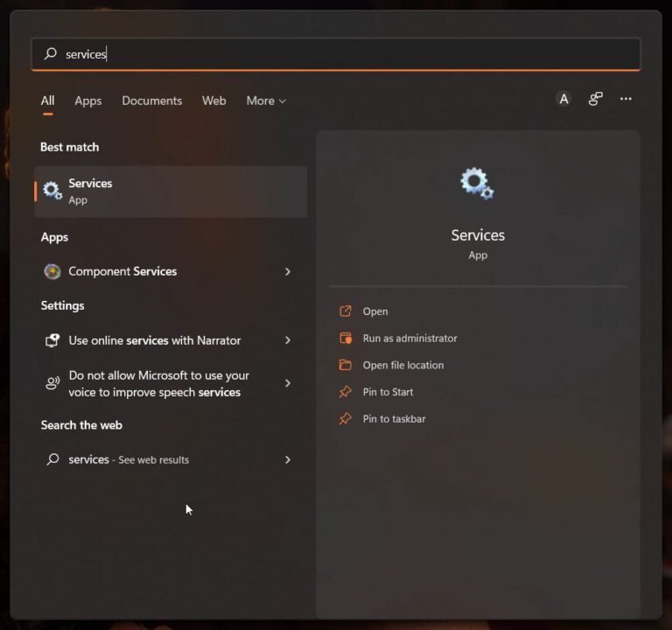Screen dimensions: 672x630
Task: Switch to the Web filter tab
Action: [x=213, y=101]
